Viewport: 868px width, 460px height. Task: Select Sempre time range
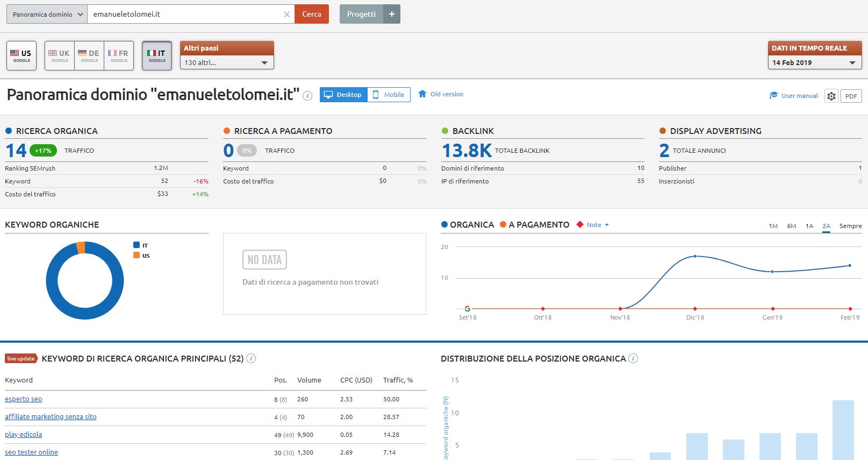tap(850, 226)
